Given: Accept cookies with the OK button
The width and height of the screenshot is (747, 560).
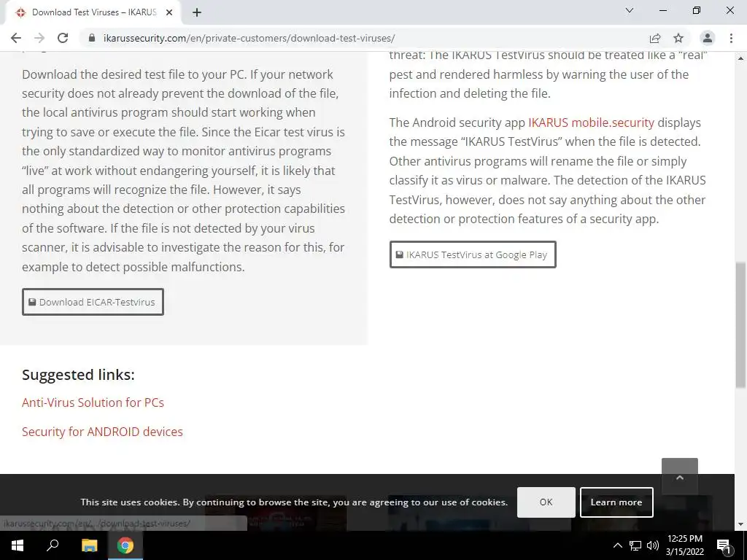Looking at the screenshot, I should tap(546, 502).
